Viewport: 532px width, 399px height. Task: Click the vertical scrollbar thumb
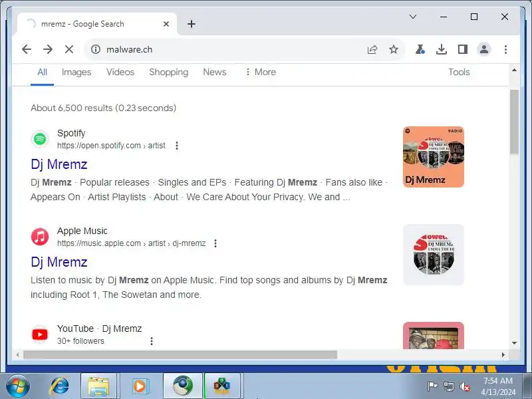click(x=514, y=122)
